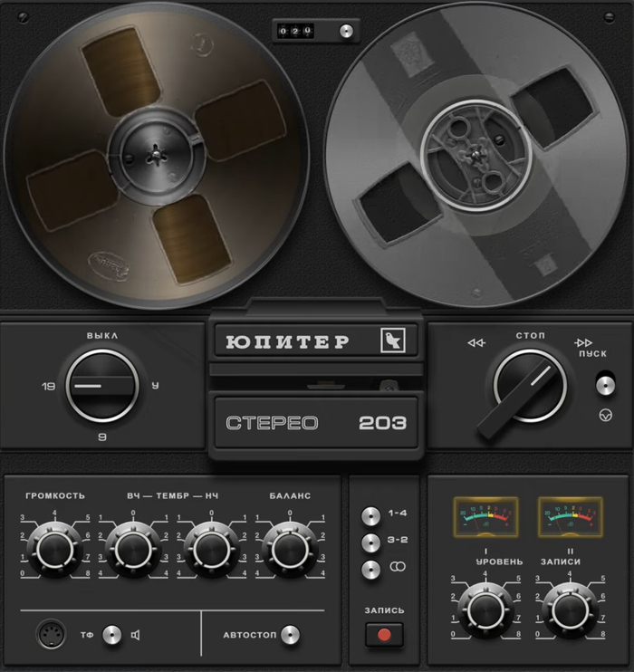Click the bird logo on ЮПИТЕР badge
634x672 pixels.
click(x=394, y=341)
